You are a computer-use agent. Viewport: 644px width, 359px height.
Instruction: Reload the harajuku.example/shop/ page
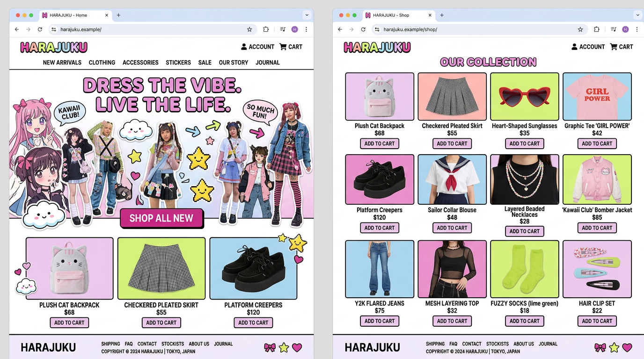(x=363, y=29)
